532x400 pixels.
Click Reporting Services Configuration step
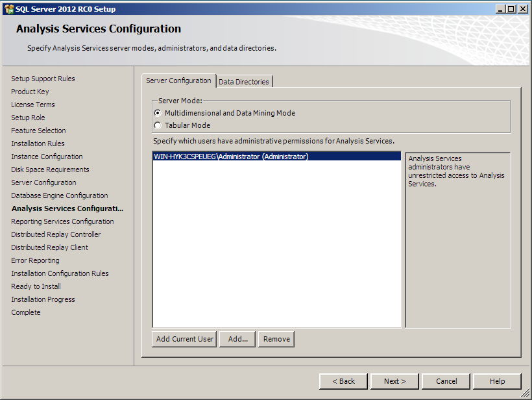tap(62, 221)
